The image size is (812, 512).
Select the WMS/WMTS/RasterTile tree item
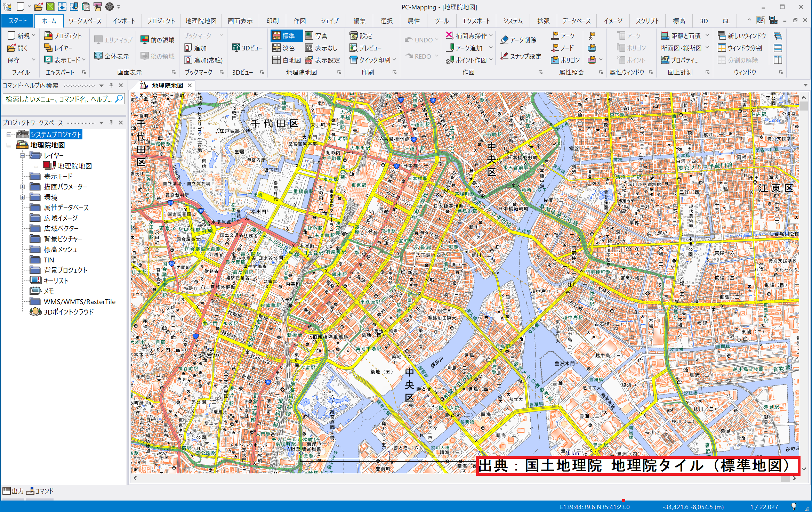(80, 301)
